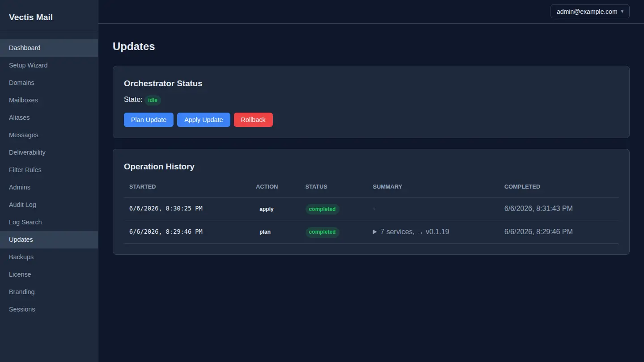
Task: Click the apply action label
Action: 267,209
